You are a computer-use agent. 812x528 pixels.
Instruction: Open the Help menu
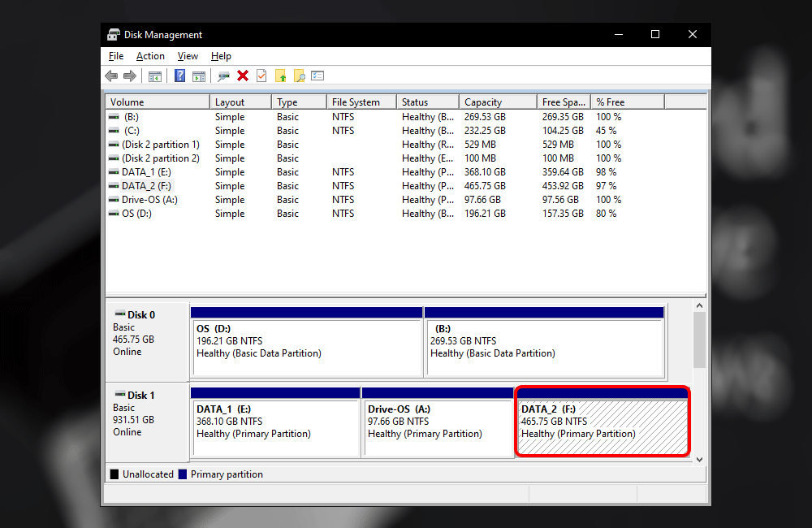pos(221,56)
